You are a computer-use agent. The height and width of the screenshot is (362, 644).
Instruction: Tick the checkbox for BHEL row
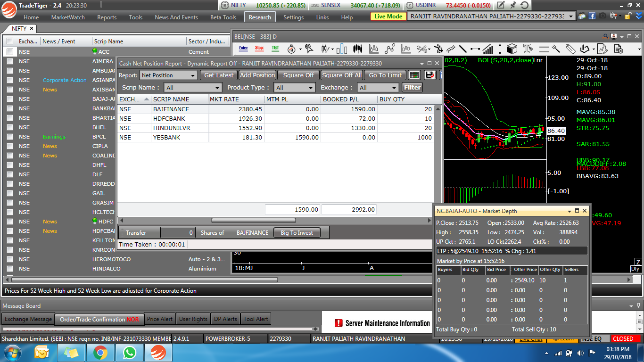(x=10, y=127)
